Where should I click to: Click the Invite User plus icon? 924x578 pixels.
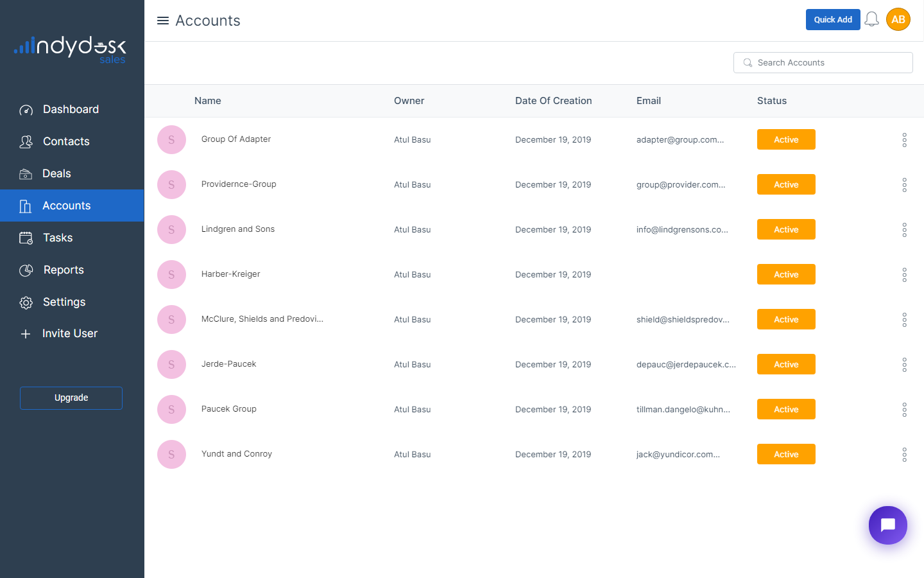point(26,334)
